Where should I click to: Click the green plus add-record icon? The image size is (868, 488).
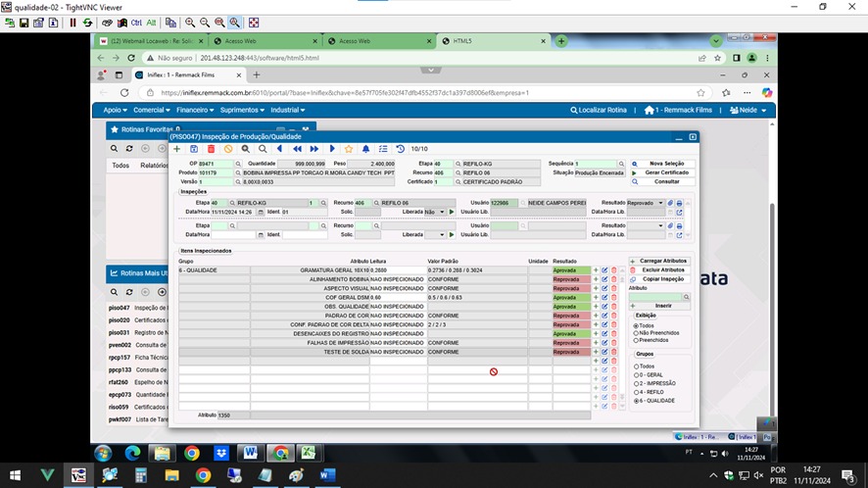point(176,149)
